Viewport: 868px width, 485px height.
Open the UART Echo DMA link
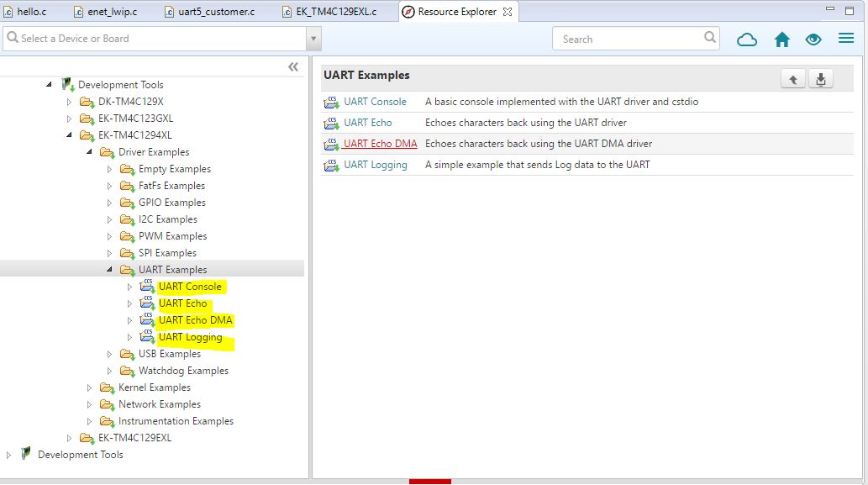point(381,144)
